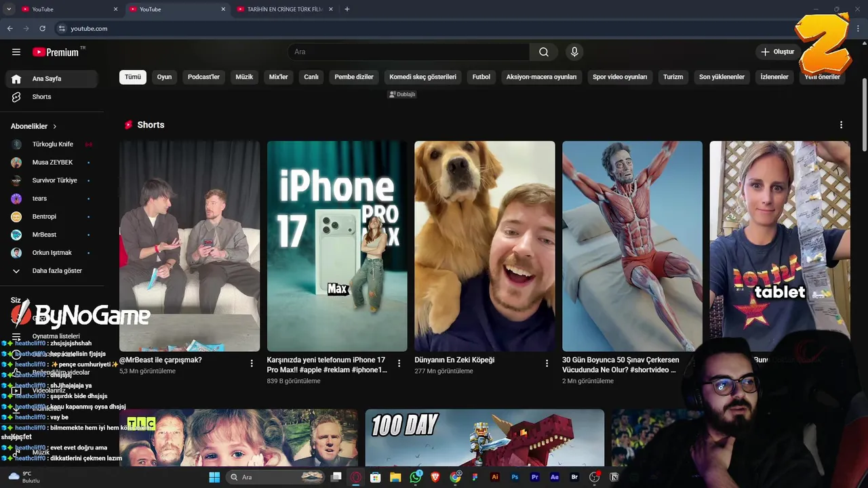The width and height of the screenshot is (868, 488).
Task: Open a new browser tab with plus
Action: click(x=347, y=9)
